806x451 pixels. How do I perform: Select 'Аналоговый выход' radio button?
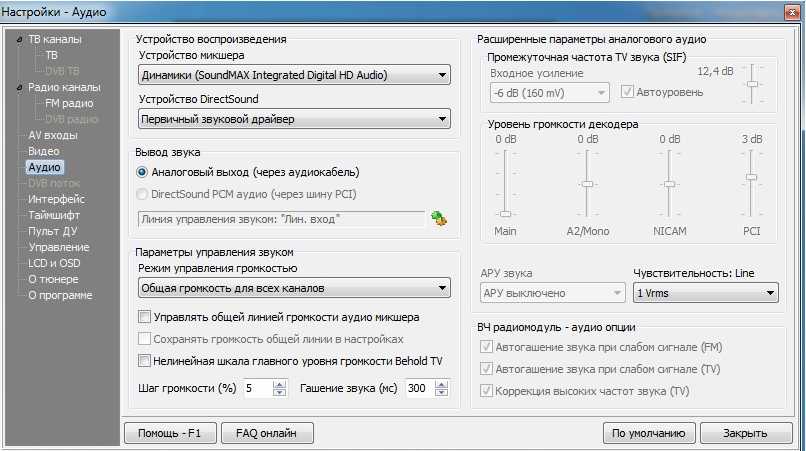pos(143,172)
